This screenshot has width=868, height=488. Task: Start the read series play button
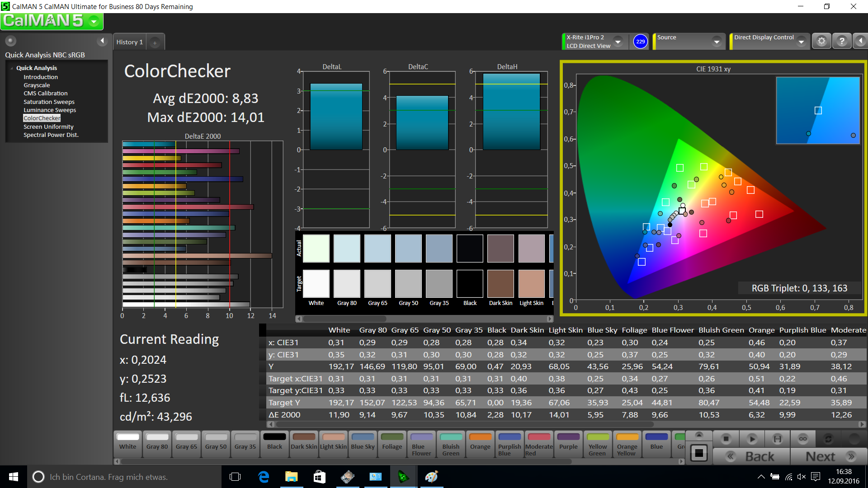[x=752, y=439]
